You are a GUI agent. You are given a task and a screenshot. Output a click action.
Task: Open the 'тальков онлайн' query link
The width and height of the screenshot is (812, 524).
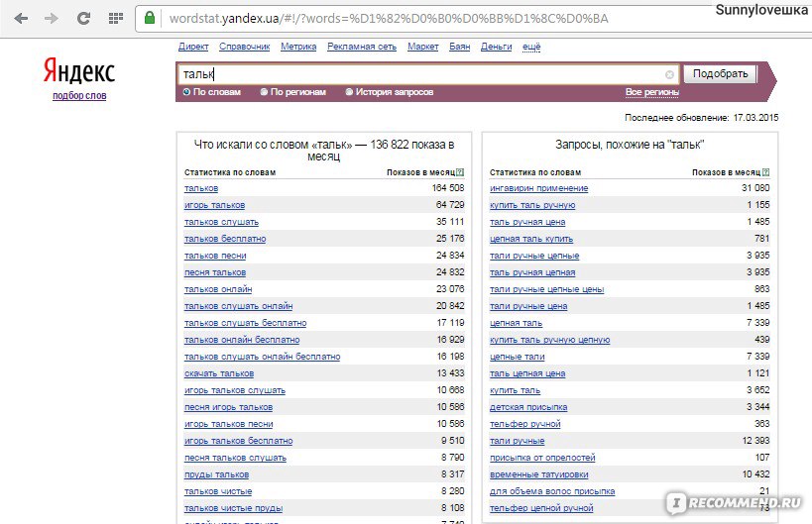[x=218, y=289]
